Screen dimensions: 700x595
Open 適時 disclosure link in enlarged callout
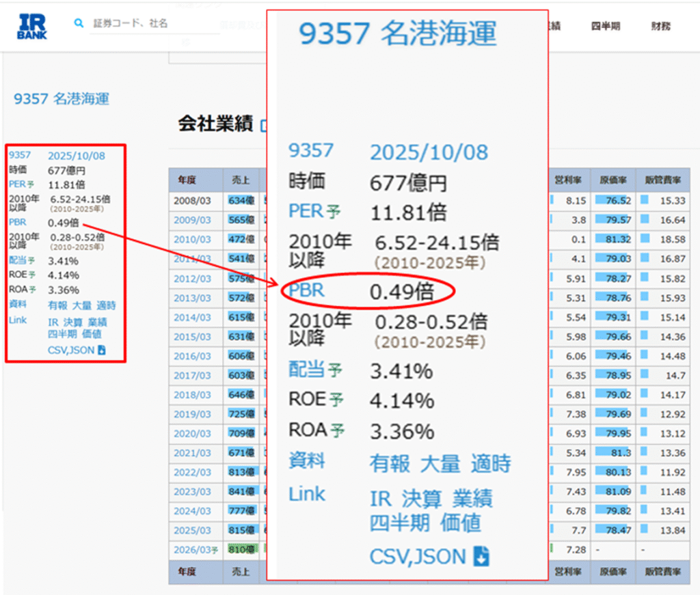[491, 464]
